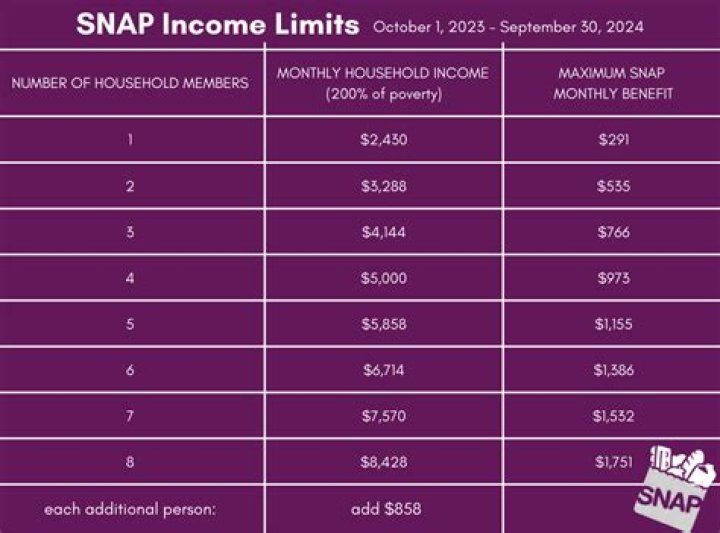Screen dimensions: 720x533
Task: Click the $1,386 benefit amount
Action: pyautogui.click(x=612, y=371)
